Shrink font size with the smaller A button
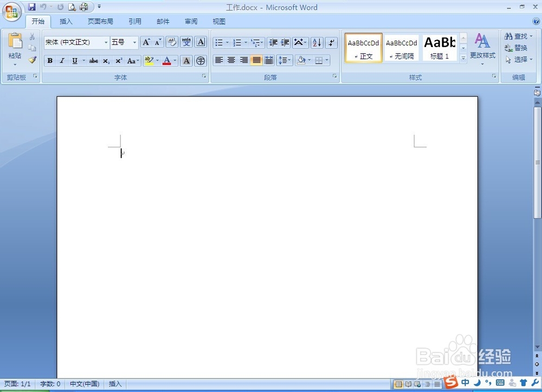 coord(158,42)
